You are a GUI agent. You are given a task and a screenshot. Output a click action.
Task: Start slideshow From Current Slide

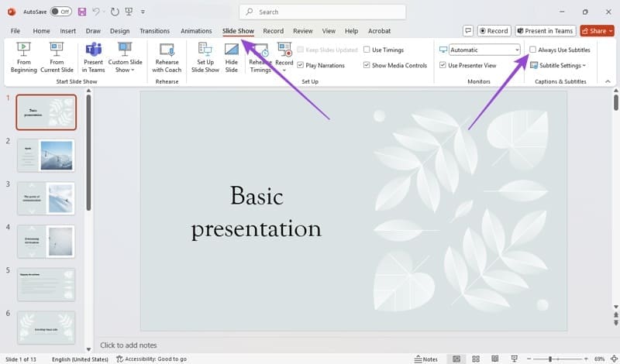(x=57, y=57)
